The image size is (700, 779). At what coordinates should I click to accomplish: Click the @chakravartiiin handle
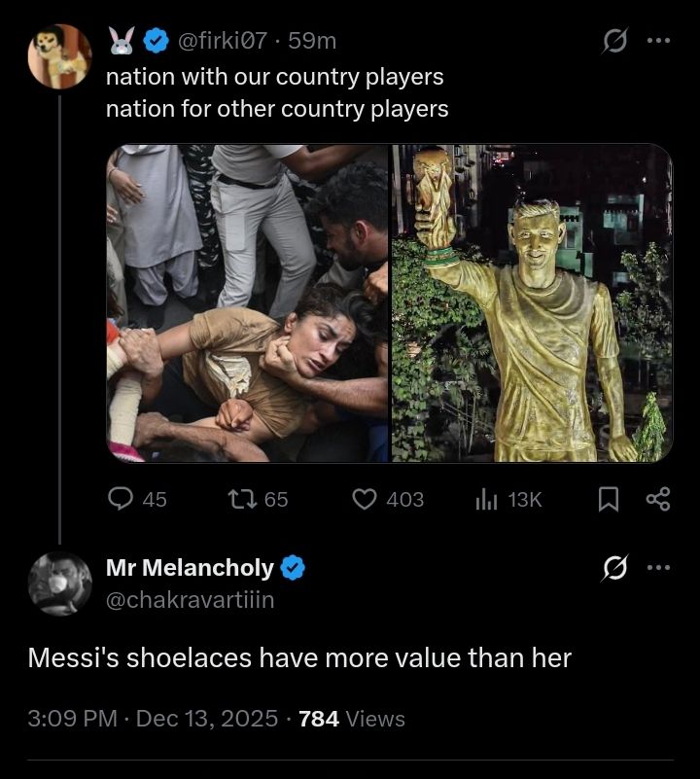click(x=190, y=600)
